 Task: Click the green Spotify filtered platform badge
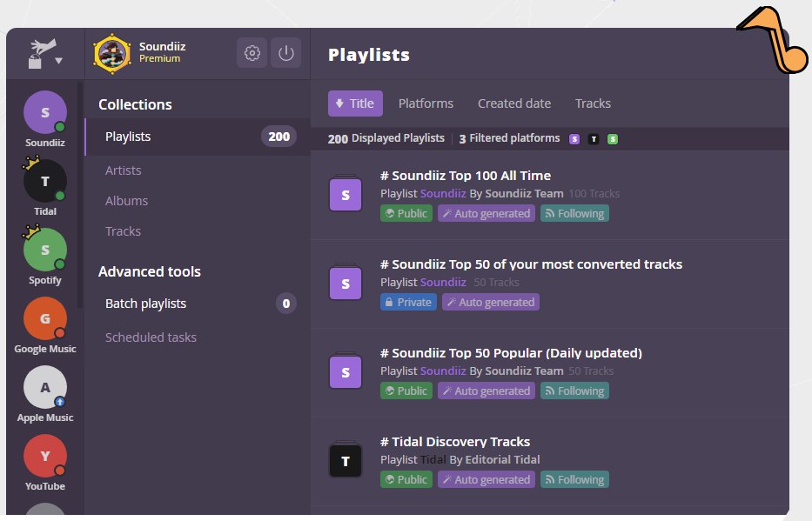[x=613, y=139]
